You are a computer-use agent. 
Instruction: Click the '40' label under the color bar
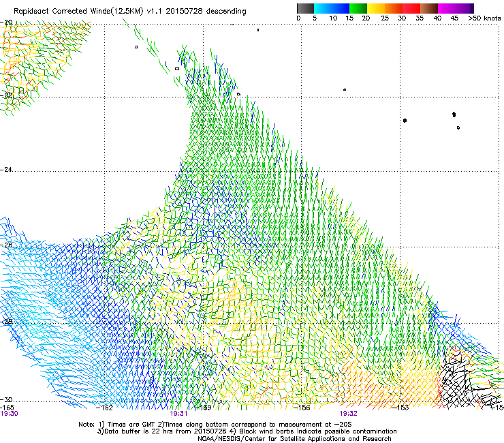pyautogui.click(x=437, y=18)
